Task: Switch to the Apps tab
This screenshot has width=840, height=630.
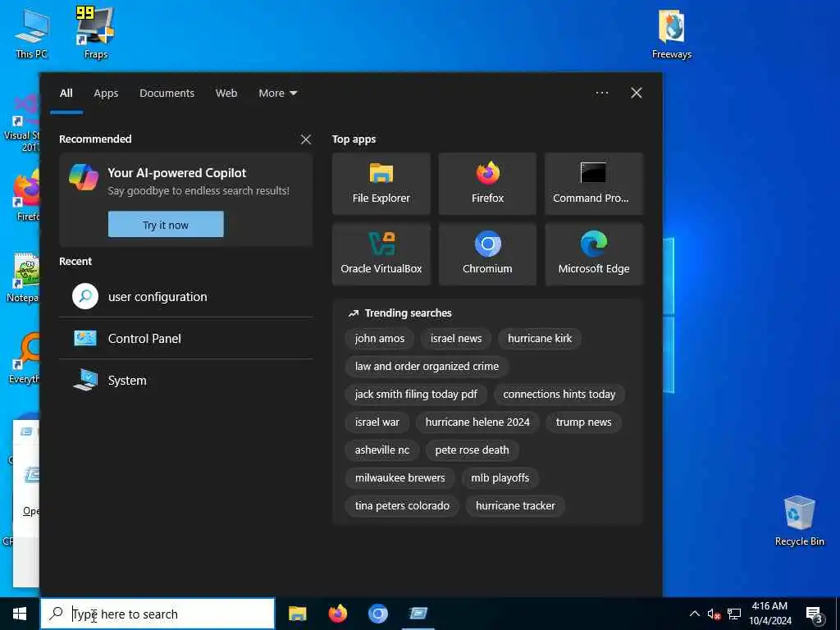Action: pos(106,94)
